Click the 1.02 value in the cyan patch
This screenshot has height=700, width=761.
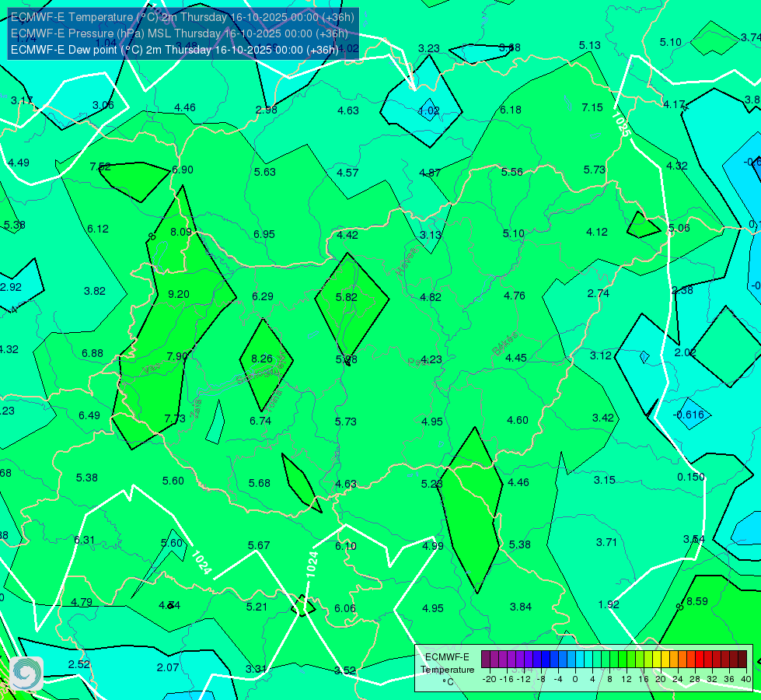tap(429, 110)
